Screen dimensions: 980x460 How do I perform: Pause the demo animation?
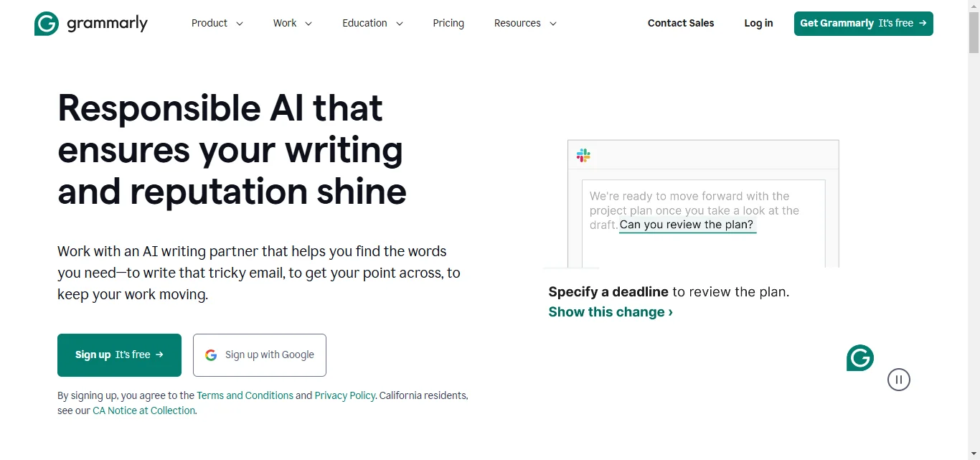click(x=899, y=380)
